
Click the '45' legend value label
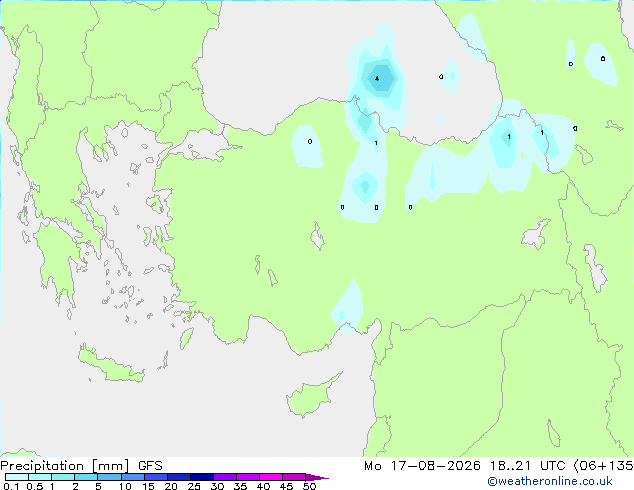(286, 486)
